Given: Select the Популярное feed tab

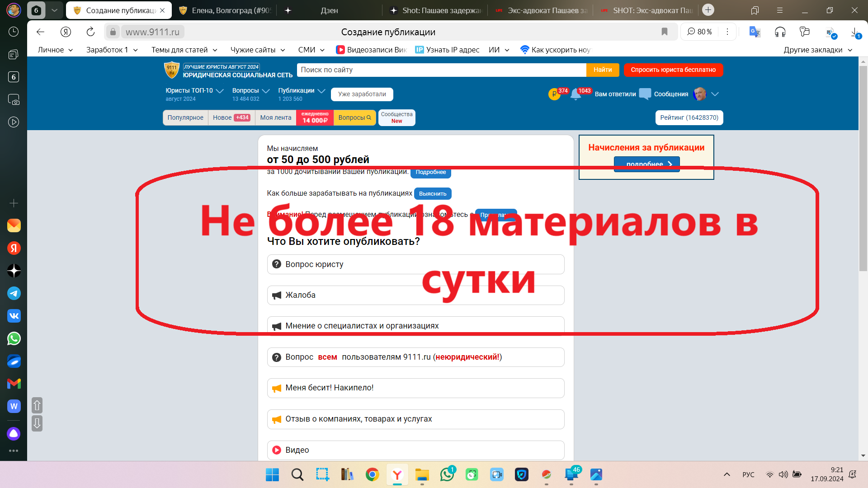Looking at the screenshot, I should pyautogui.click(x=185, y=117).
